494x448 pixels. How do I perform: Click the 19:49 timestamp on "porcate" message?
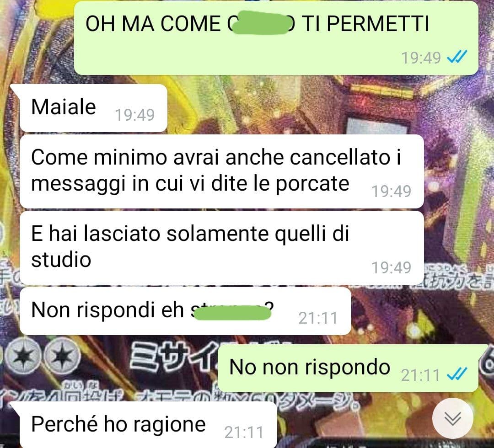point(391,191)
